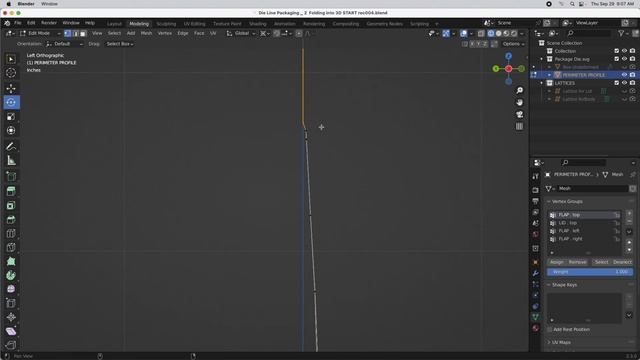Collapse the LATTICES collection tree
This screenshot has width=640, height=360.
pyautogui.click(x=542, y=83)
